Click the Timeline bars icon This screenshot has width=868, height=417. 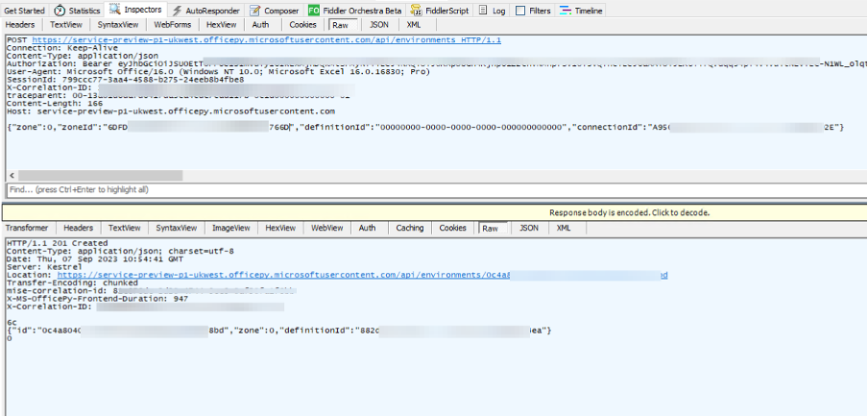click(566, 11)
